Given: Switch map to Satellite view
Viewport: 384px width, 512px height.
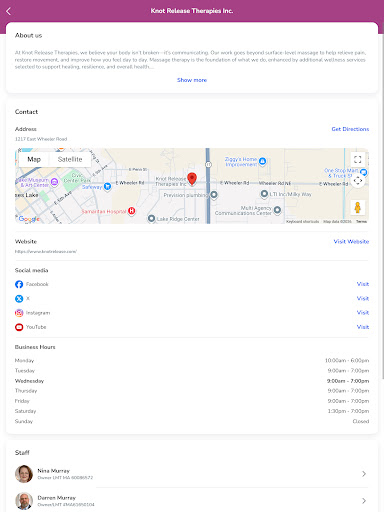Looking at the screenshot, I should [70, 159].
